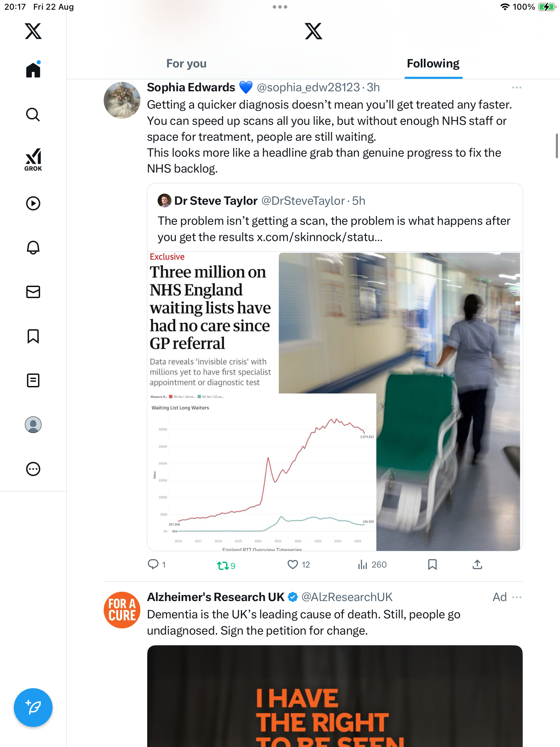Tap the compose new post button
The image size is (560, 747).
(33, 708)
